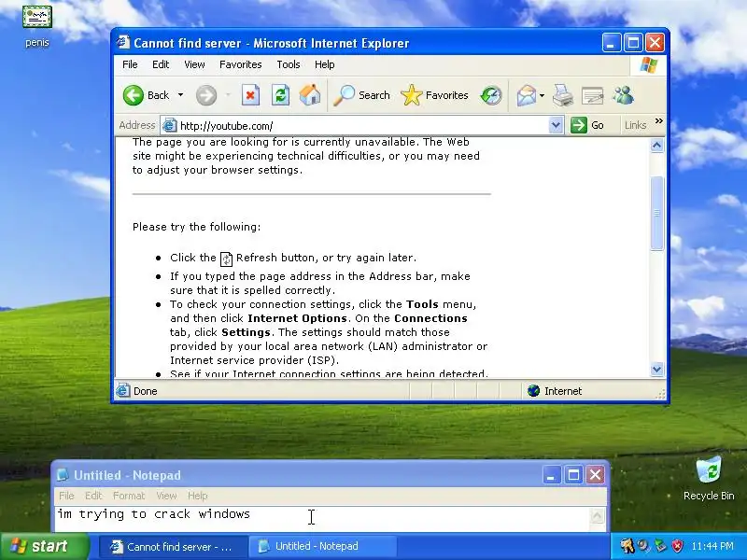Screen dimensions: 747x560
Task: Click the green Go button
Action: pyautogui.click(x=587, y=125)
